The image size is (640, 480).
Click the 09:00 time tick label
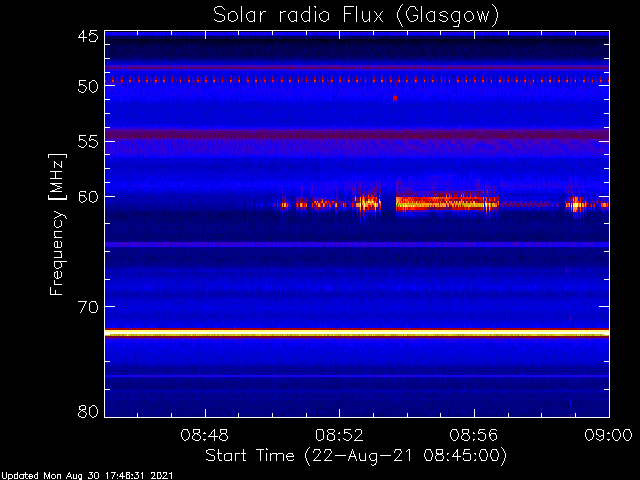pos(609,435)
